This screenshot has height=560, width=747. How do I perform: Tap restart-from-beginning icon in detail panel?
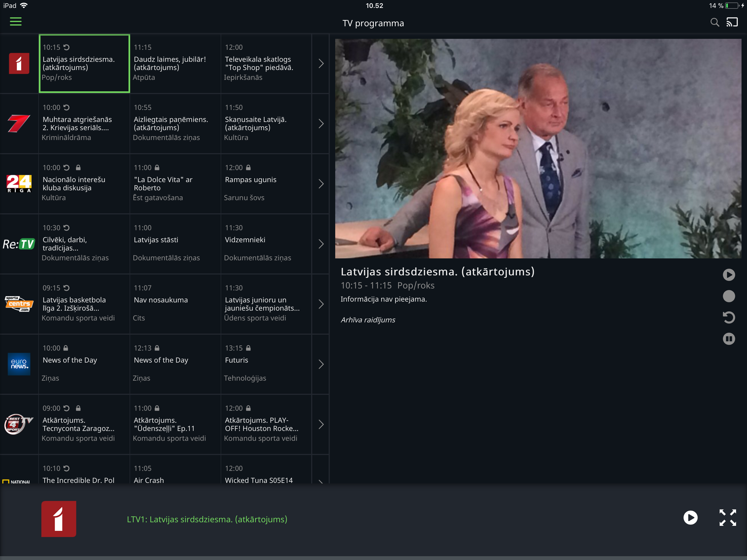[729, 317]
